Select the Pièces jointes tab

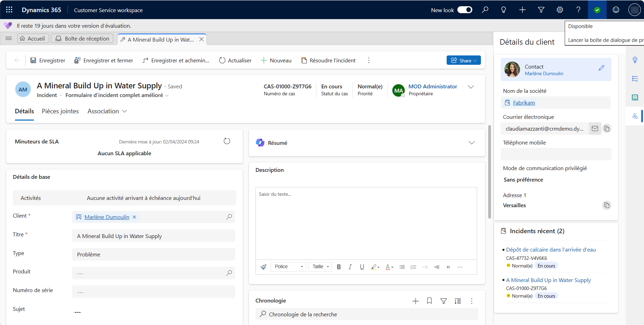[60, 111]
